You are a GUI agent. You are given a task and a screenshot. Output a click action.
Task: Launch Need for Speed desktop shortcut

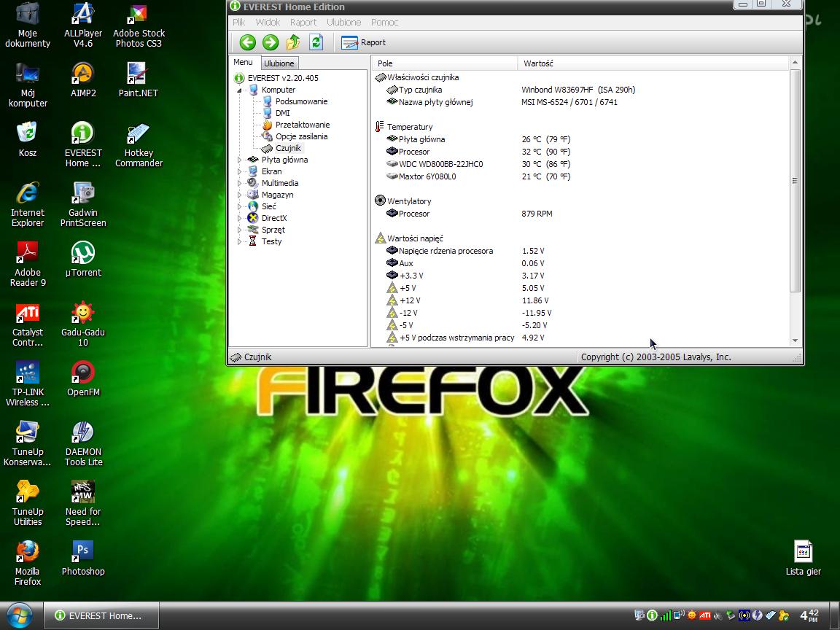click(83, 504)
